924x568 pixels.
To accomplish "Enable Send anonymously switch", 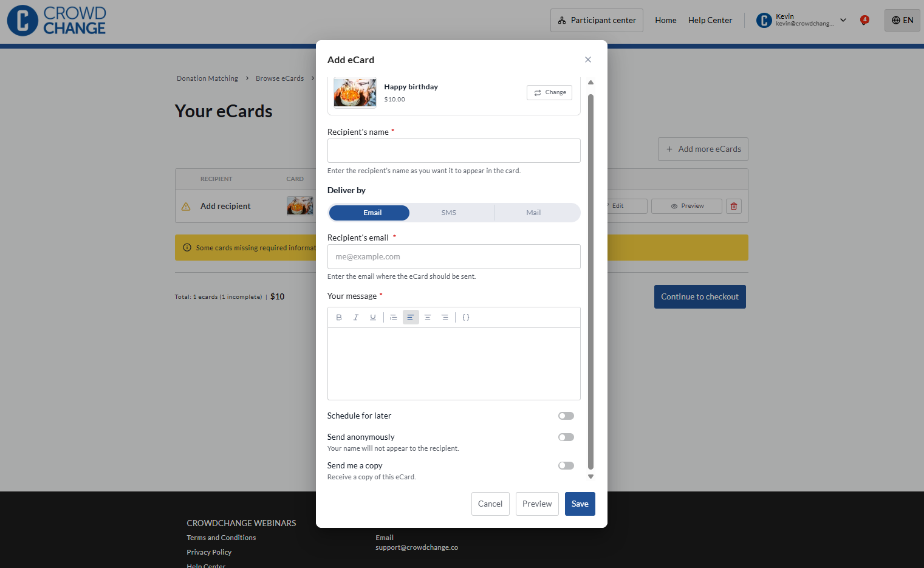I will tap(566, 437).
